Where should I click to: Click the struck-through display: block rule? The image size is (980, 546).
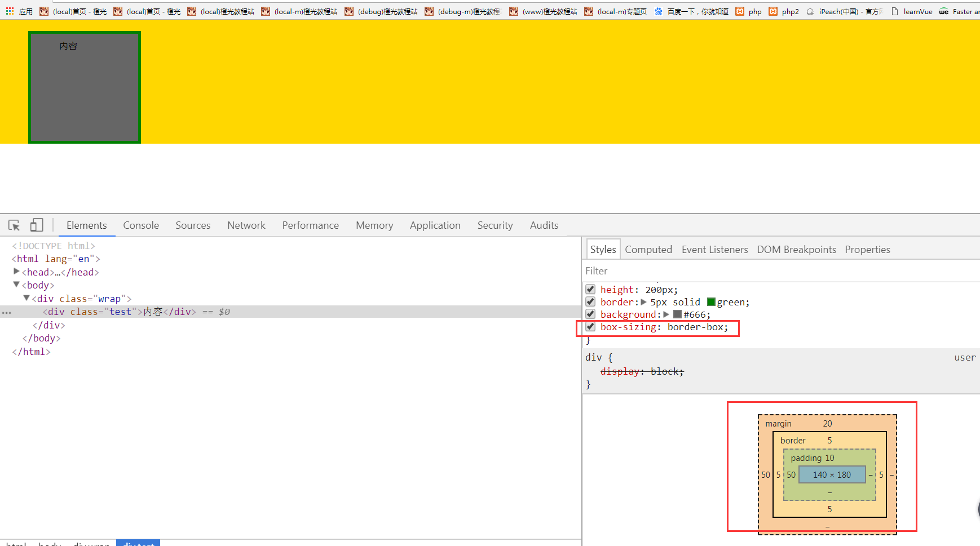click(x=642, y=371)
